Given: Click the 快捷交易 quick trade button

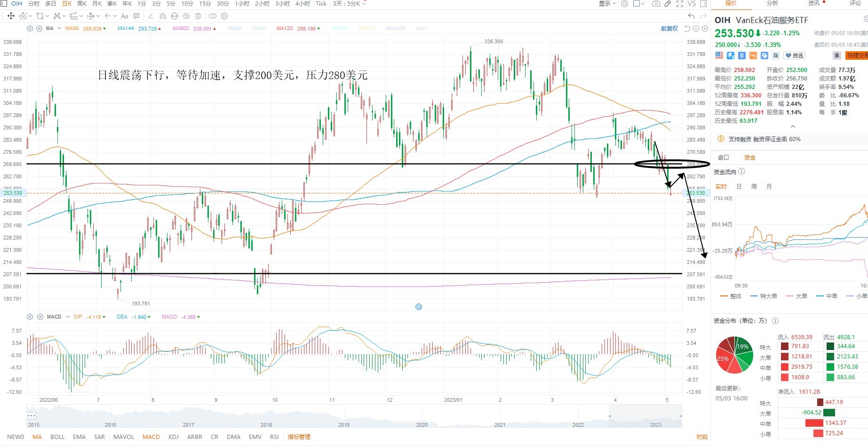Looking at the screenshot, I should pyautogui.click(x=857, y=56).
